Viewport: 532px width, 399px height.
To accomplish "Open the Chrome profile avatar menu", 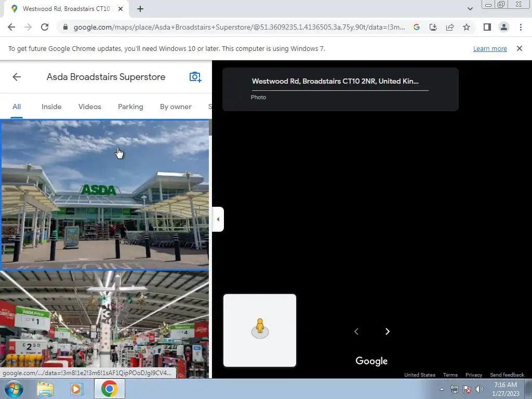I will [x=504, y=27].
